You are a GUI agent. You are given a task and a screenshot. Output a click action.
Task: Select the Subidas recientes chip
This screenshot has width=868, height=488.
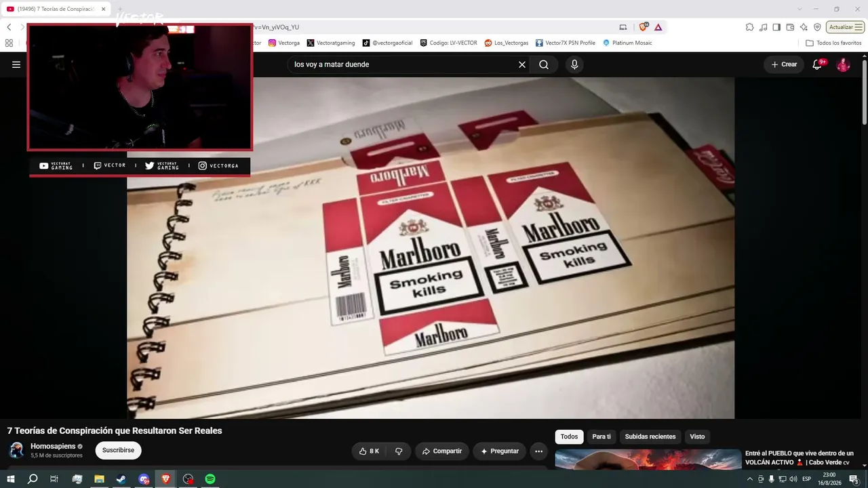(x=650, y=436)
